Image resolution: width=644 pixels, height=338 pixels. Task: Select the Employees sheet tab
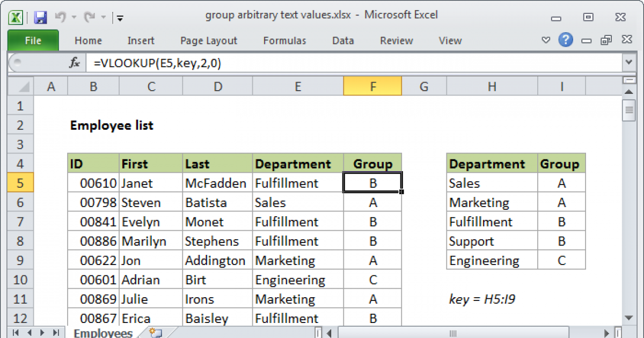103,333
